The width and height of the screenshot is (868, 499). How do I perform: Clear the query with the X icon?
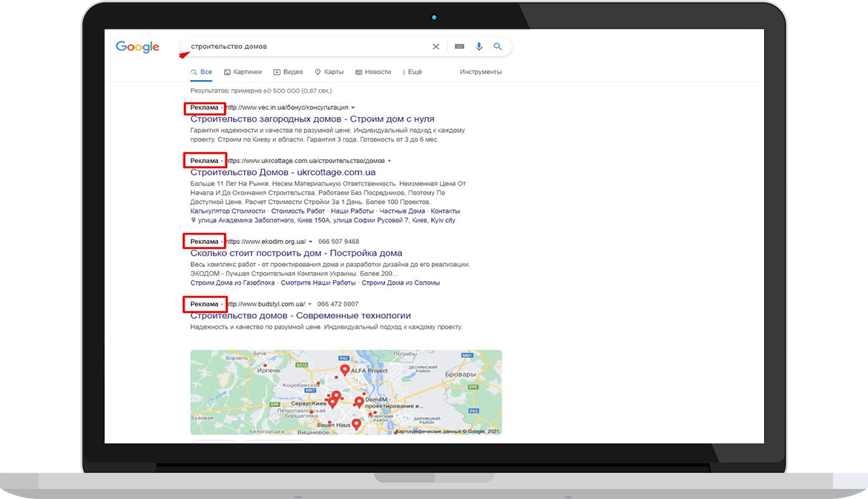[435, 46]
